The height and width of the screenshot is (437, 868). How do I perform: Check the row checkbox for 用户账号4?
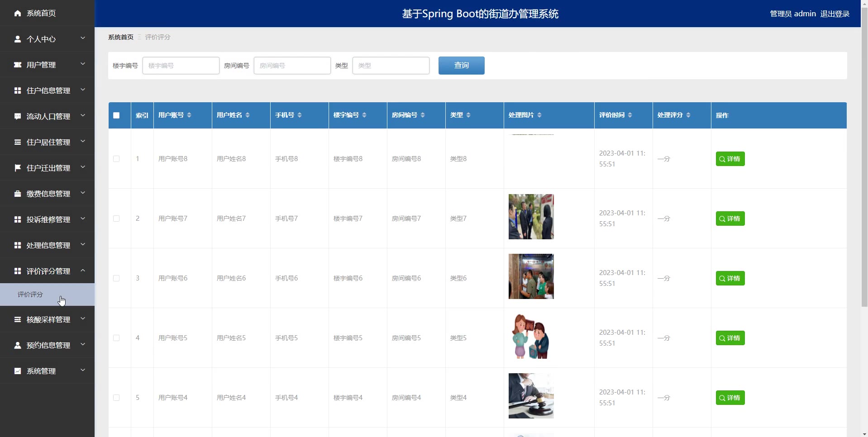coord(116,398)
